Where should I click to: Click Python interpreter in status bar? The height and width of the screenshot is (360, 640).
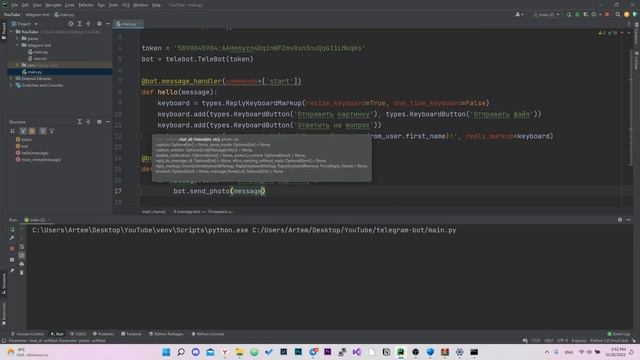point(609,340)
